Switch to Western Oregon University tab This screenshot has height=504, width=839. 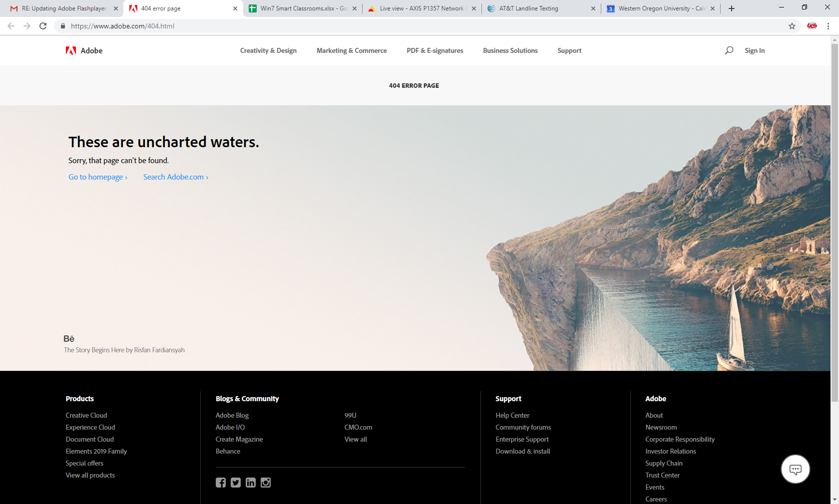point(661,8)
